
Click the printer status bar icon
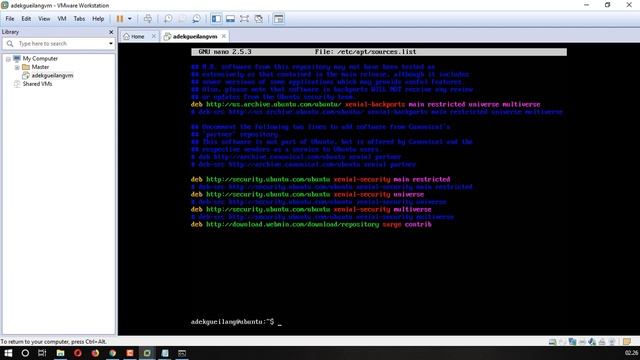602,342
